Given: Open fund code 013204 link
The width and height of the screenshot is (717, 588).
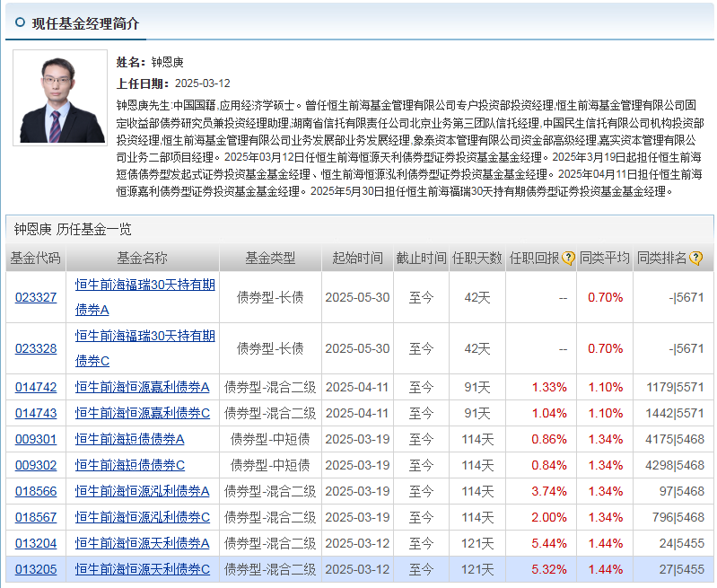Looking at the screenshot, I should (x=36, y=544).
